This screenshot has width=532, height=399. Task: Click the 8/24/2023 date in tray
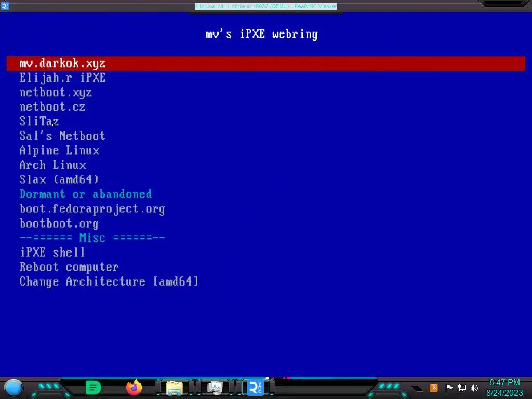tap(504, 393)
